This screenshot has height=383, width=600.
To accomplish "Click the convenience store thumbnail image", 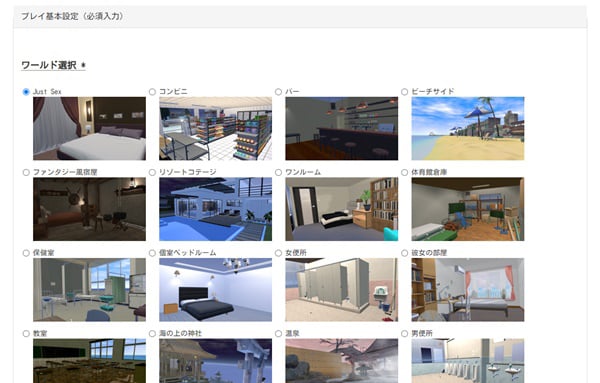I will pos(215,129).
